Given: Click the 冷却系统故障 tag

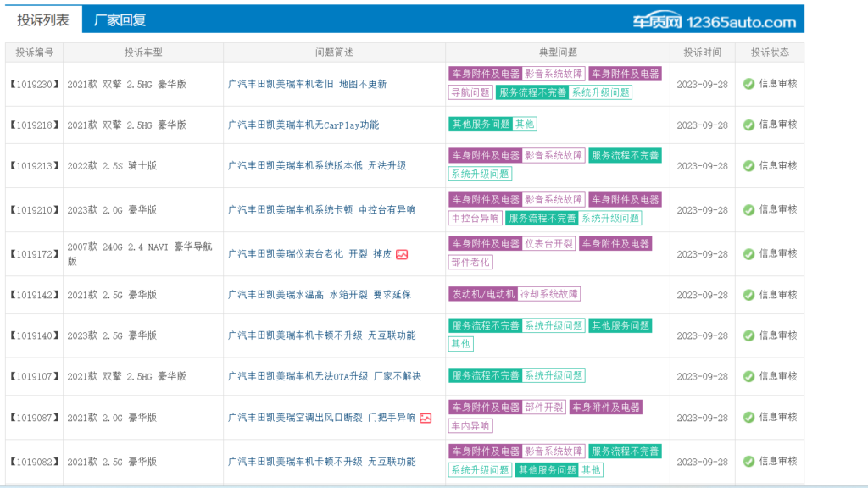Looking at the screenshot, I should pos(548,294).
